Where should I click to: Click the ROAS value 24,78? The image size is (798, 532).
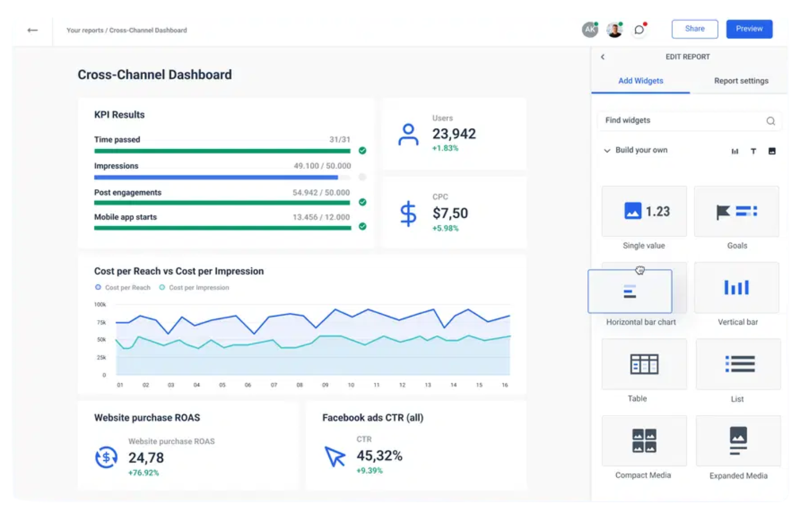(x=146, y=458)
